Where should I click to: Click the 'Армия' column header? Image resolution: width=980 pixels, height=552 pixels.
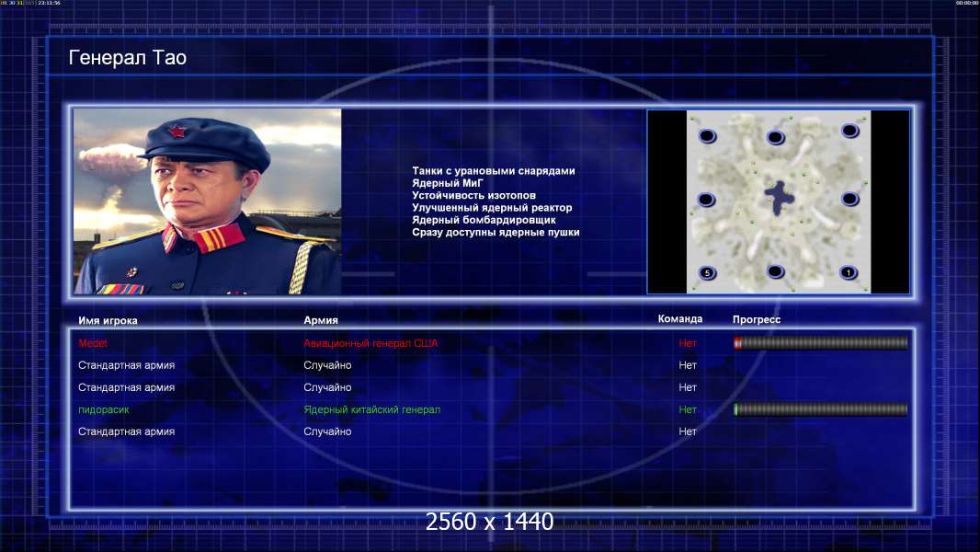321,319
